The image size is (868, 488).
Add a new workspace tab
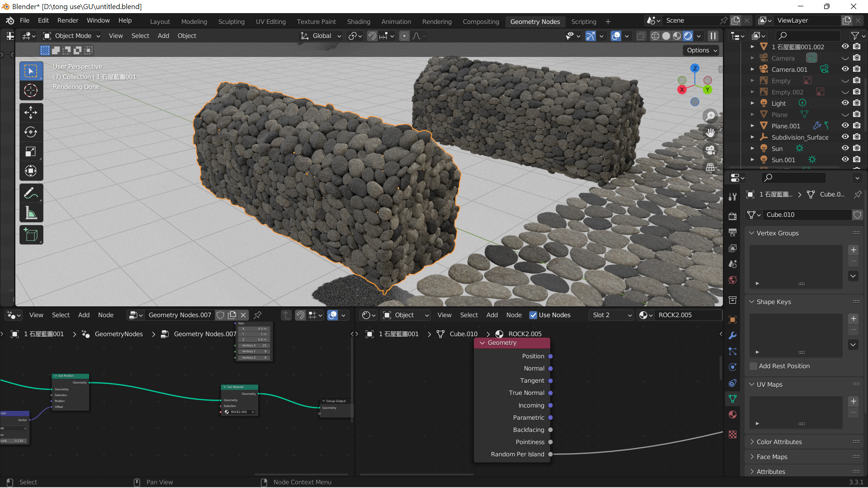[608, 21]
